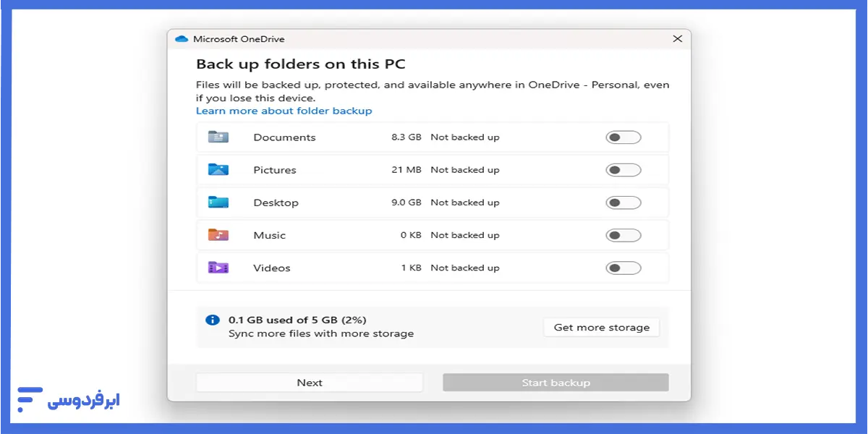
Task: Click Not backed up status for Documents
Action: pos(465,137)
